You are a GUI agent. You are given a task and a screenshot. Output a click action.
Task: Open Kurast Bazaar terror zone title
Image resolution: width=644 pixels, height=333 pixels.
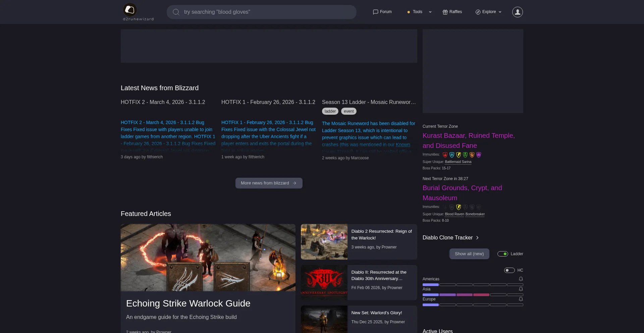tap(469, 141)
